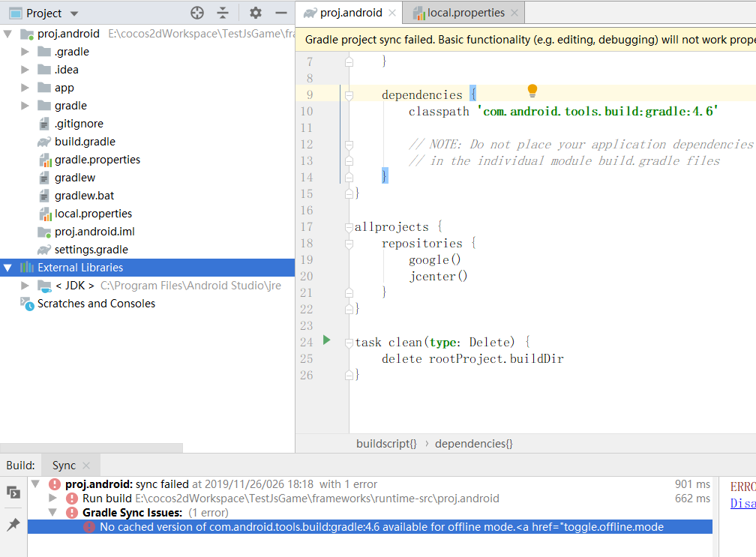This screenshot has width=756, height=557.
Task: Hide the Project panel with minus icon
Action: [281, 13]
